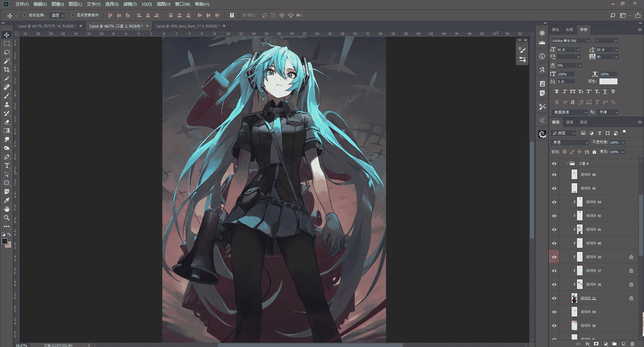Viewport: 644px width, 347px height.
Task: Select the Eyedropper tool
Action: [x=7, y=200]
